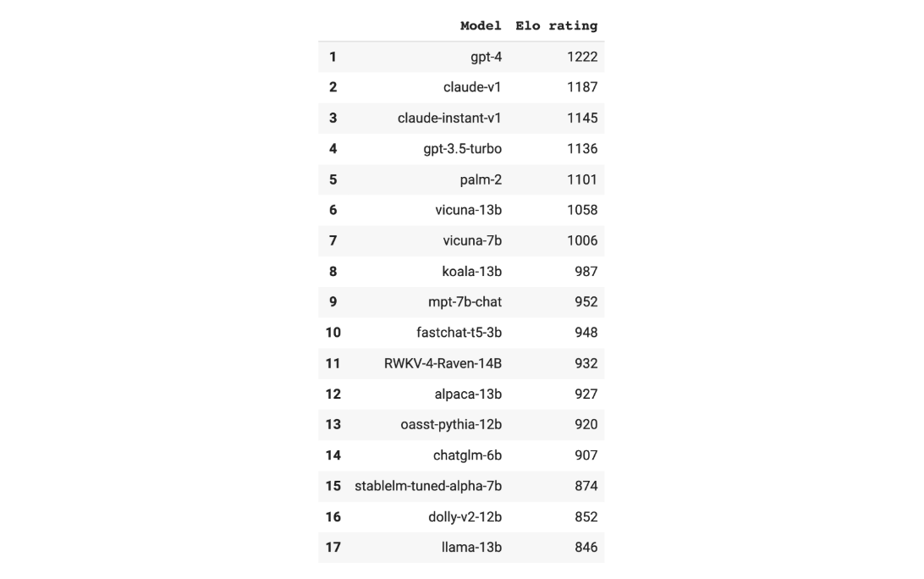Select the stablelm-tuned-alpha-7b cell
The image size is (924, 579).
coord(428,486)
